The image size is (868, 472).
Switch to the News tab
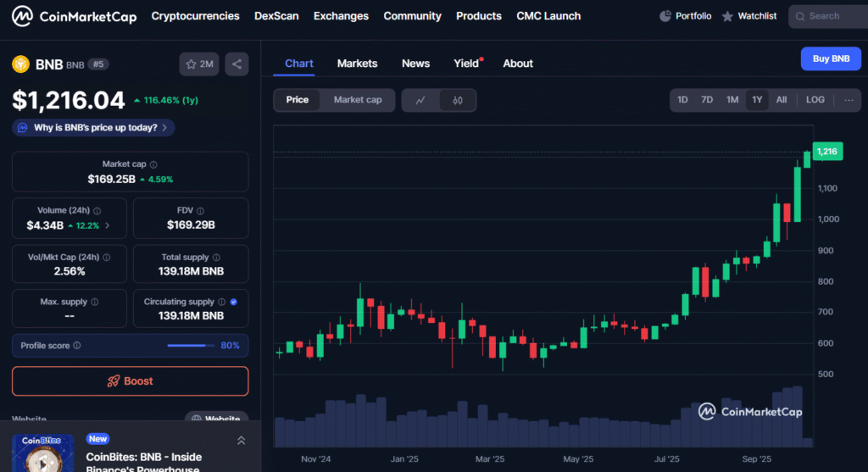point(415,64)
